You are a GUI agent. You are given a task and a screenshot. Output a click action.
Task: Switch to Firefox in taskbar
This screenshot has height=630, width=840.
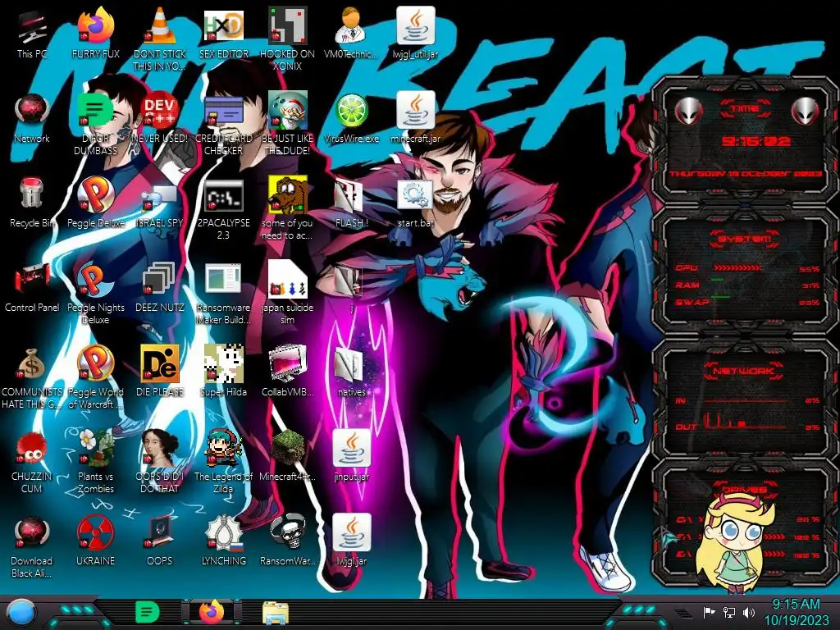211,612
